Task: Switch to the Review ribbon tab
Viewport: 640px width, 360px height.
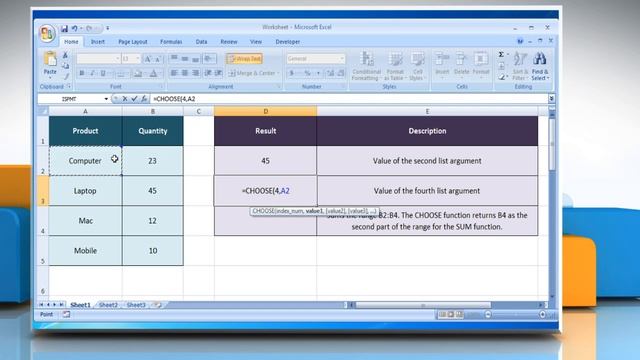Action: pyautogui.click(x=229, y=42)
